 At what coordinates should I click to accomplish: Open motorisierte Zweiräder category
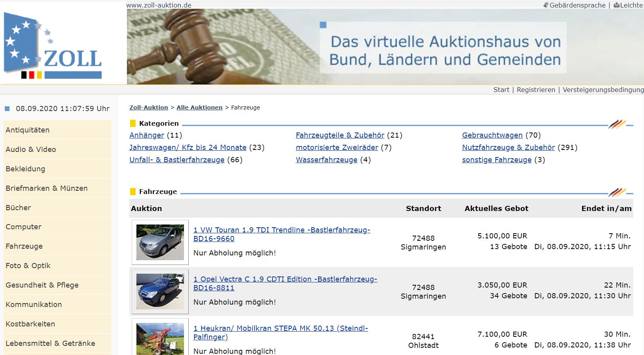pos(337,148)
